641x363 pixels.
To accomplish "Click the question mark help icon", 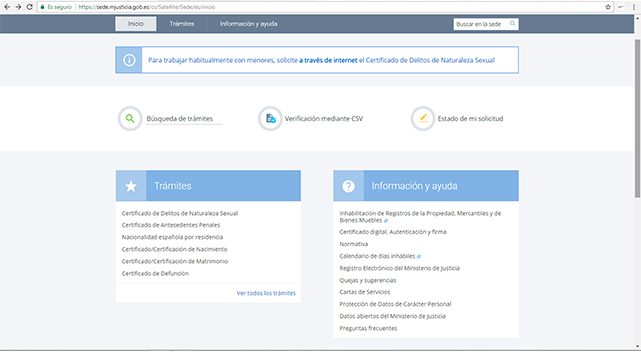I will pyautogui.click(x=348, y=186).
